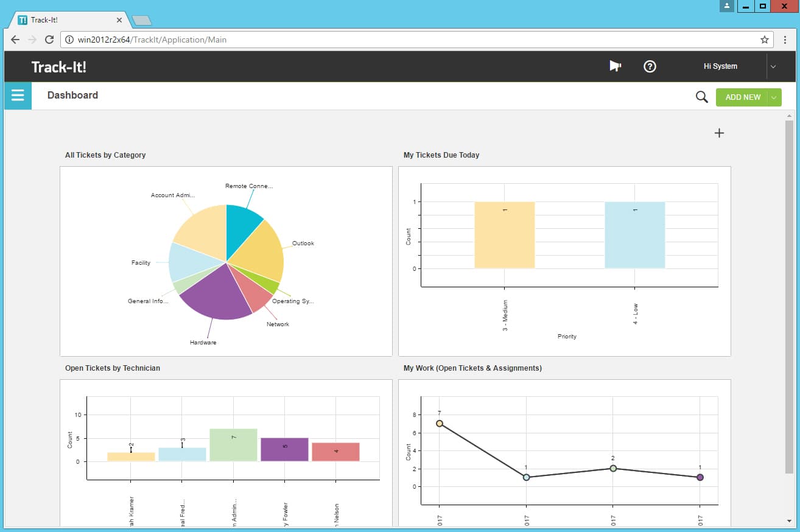The image size is (800, 532).
Task: Click the announcements megaphone icon
Action: (615, 66)
